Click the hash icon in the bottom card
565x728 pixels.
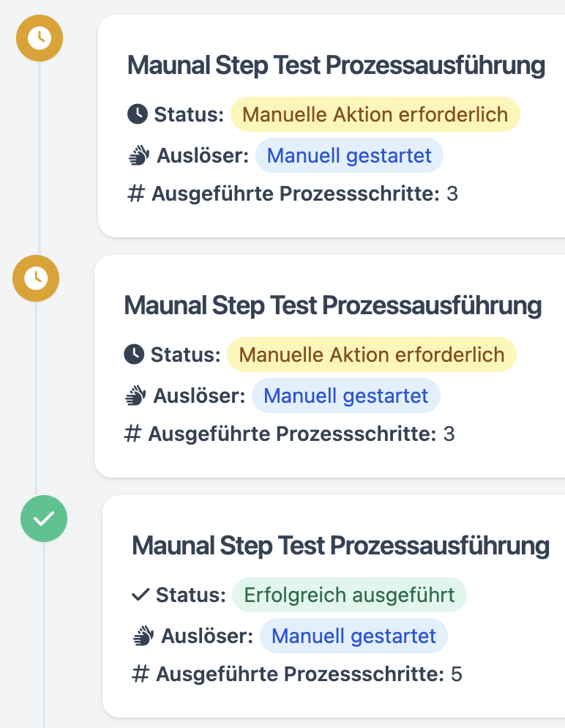(141, 675)
